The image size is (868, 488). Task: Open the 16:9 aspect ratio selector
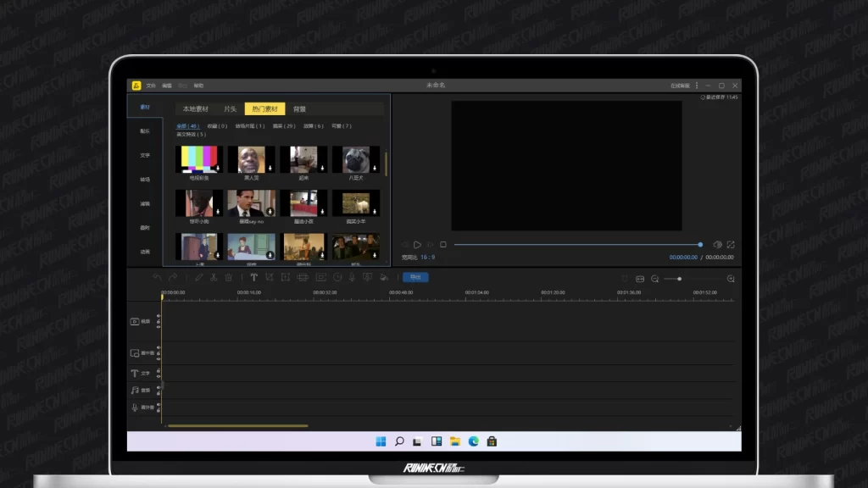[428, 257]
